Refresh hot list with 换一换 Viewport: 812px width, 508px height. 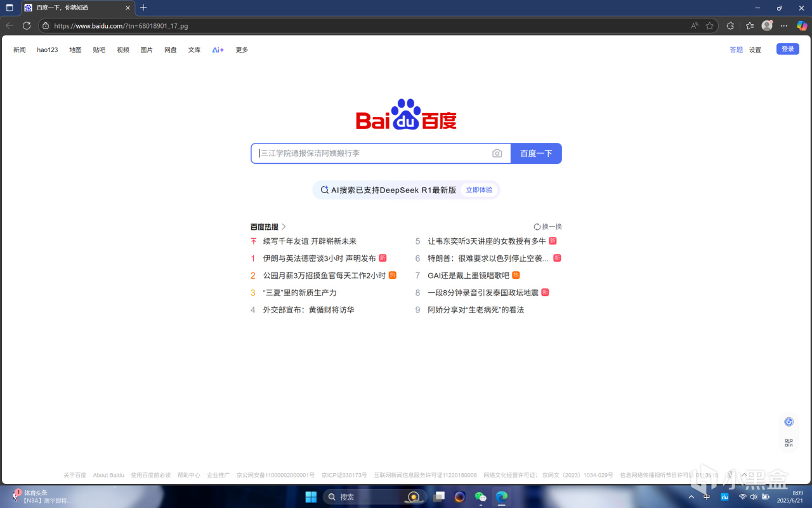(x=547, y=227)
